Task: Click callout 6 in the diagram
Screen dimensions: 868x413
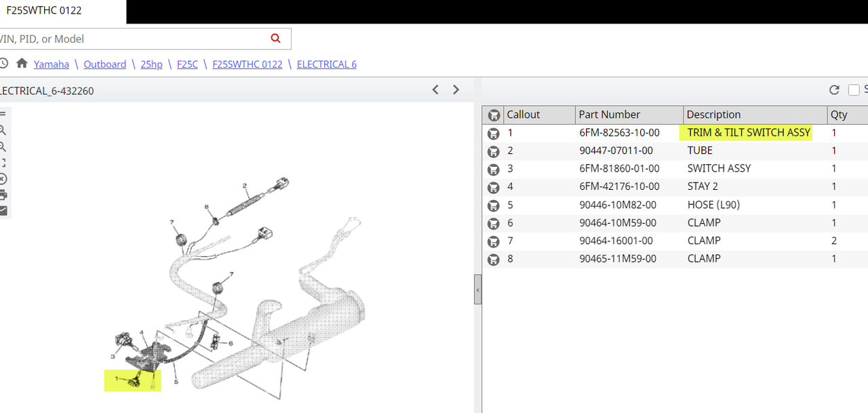Action: [231, 343]
